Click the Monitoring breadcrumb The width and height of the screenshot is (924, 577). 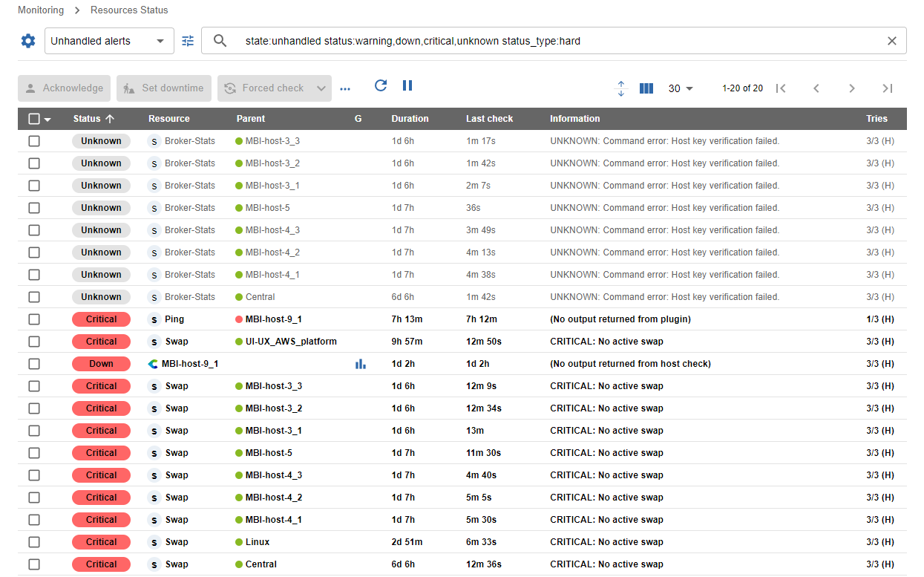pyautogui.click(x=41, y=10)
